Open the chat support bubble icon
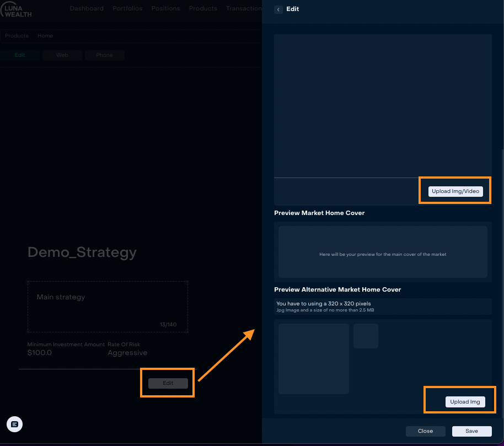The width and height of the screenshot is (504, 446). click(x=14, y=424)
